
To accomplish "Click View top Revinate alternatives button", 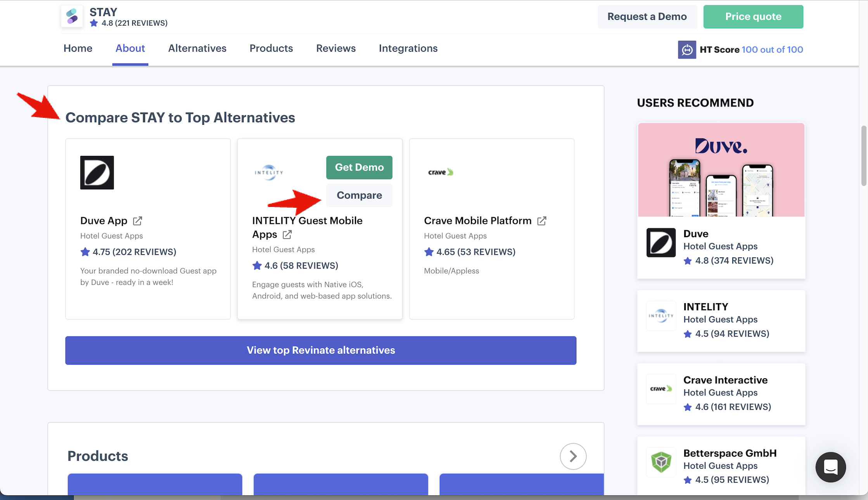I will (x=320, y=350).
